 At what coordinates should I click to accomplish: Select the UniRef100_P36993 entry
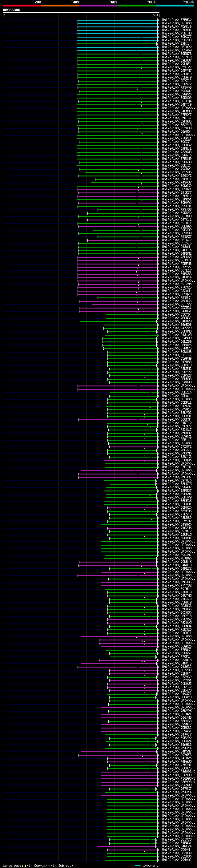coord(177,785)
